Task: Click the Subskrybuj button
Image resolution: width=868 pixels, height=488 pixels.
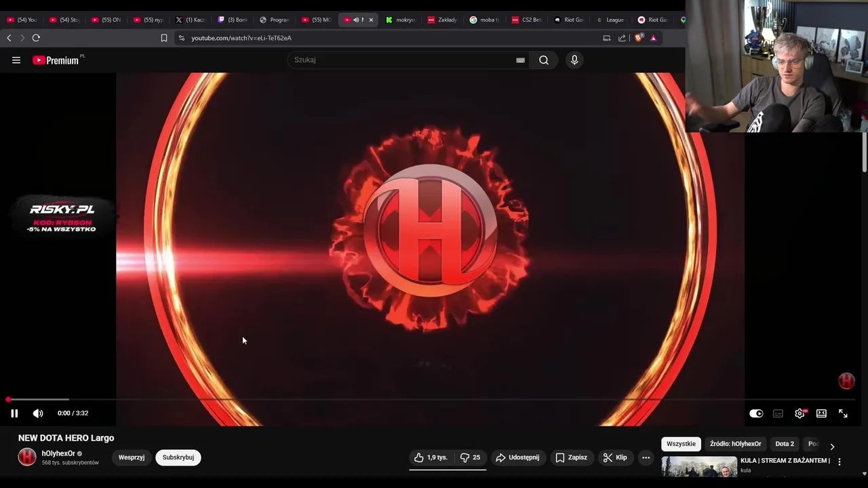Action: pos(178,457)
